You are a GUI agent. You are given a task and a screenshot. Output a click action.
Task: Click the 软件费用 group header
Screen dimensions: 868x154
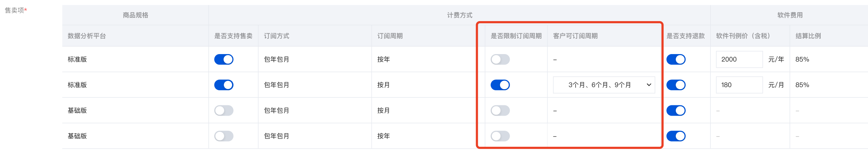790,15
